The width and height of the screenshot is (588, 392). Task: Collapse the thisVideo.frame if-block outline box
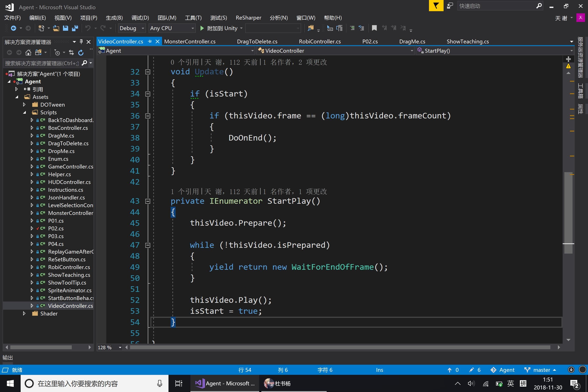[x=148, y=116]
